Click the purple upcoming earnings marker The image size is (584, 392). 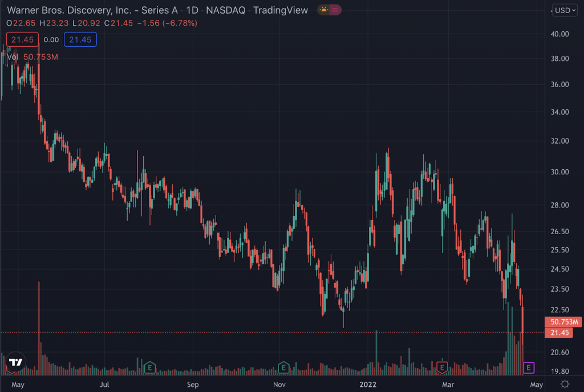[x=529, y=368]
